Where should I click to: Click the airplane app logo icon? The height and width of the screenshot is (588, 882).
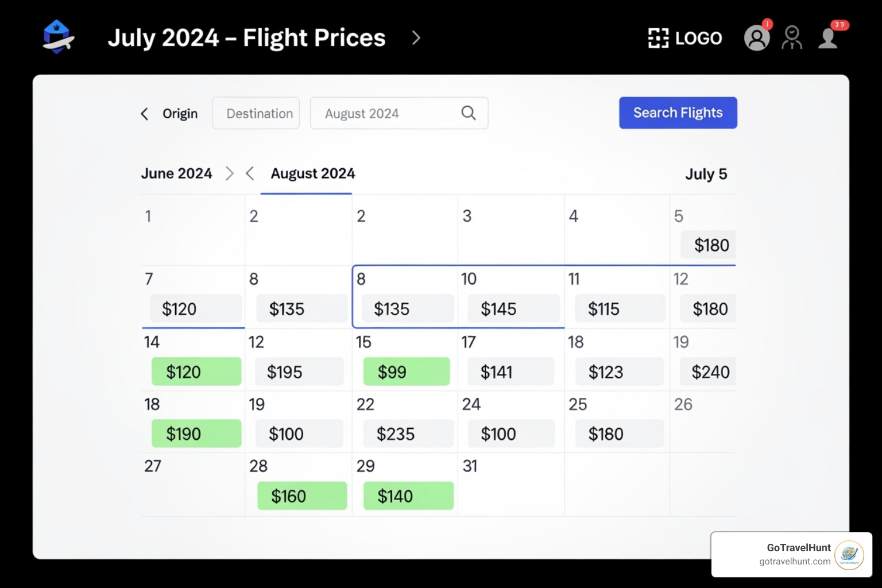[x=59, y=37]
